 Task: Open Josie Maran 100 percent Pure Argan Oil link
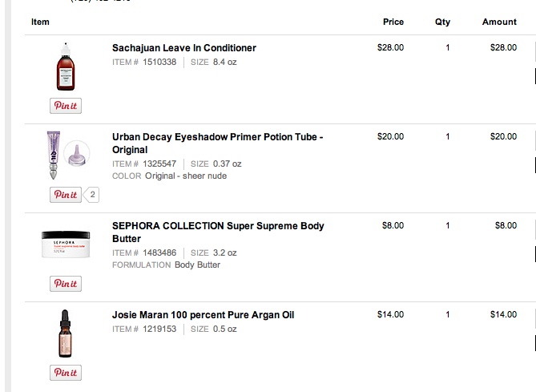tap(203, 315)
